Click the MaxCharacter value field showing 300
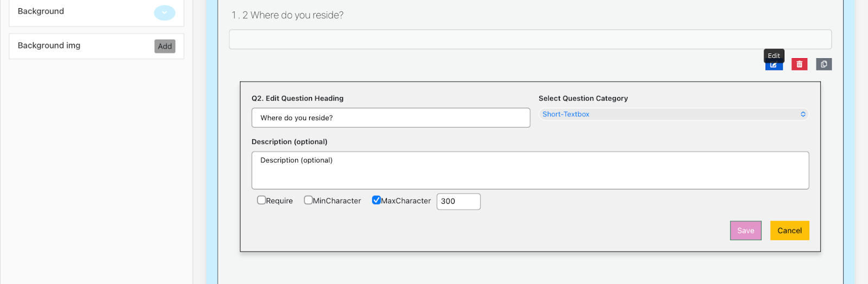Image resolution: width=868 pixels, height=284 pixels. pyautogui.click(x=458, y=201)
